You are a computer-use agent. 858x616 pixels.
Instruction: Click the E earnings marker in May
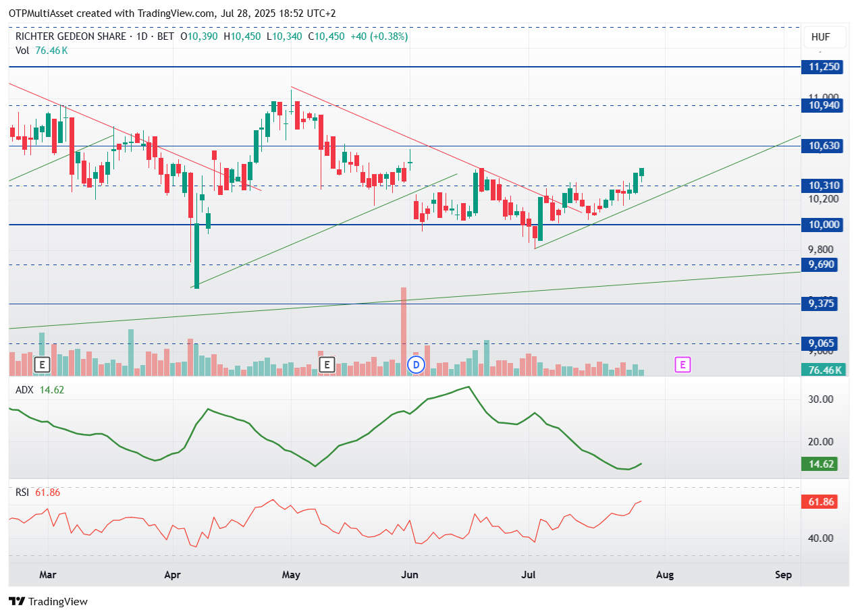[x=327, y=365]
